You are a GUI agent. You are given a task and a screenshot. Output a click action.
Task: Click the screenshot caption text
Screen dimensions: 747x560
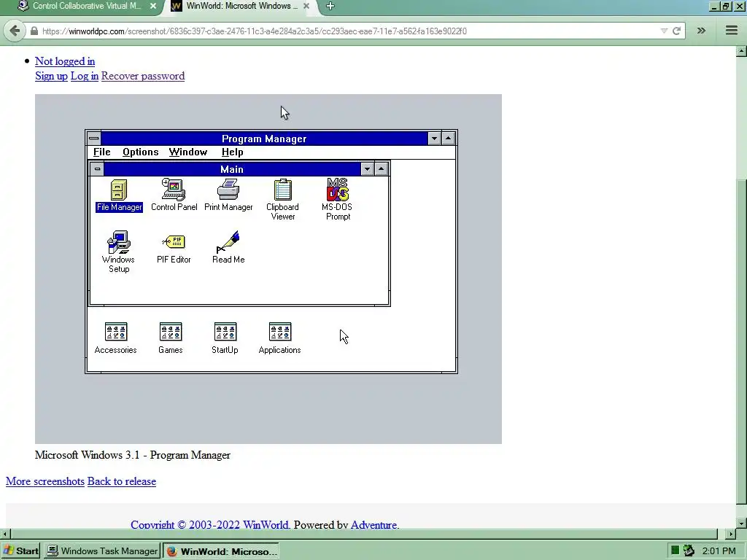[x=133, y=455]
